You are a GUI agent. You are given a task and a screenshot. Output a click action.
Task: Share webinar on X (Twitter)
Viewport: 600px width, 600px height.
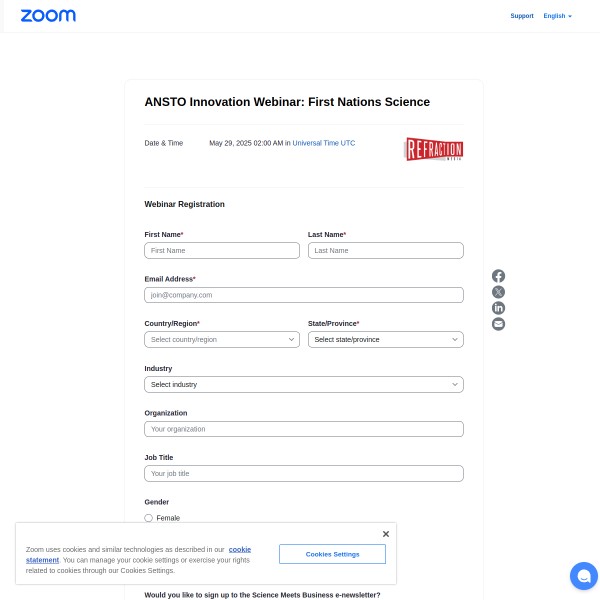tap(498, 292)
